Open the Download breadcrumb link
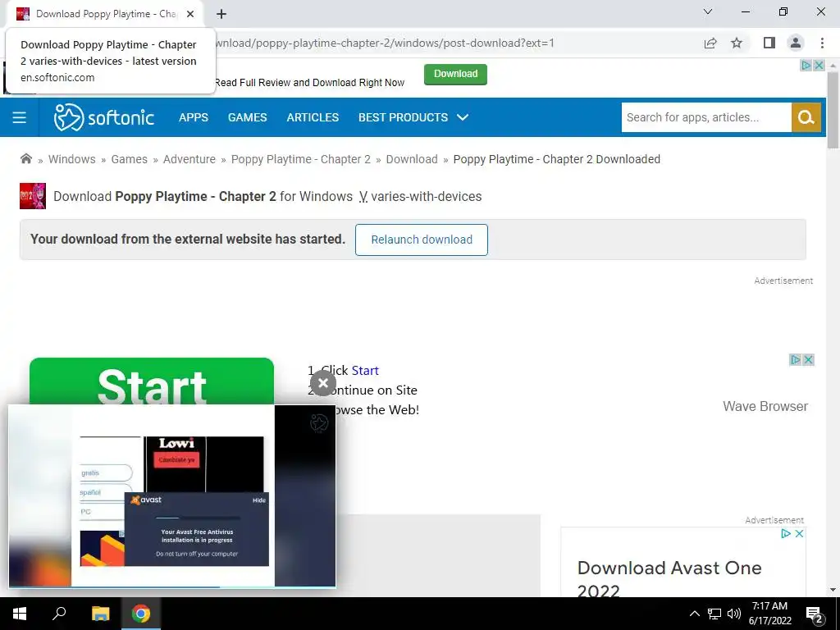Image resolution: width=840 pixels, height=630 pixels. click(x=412, y=159)
